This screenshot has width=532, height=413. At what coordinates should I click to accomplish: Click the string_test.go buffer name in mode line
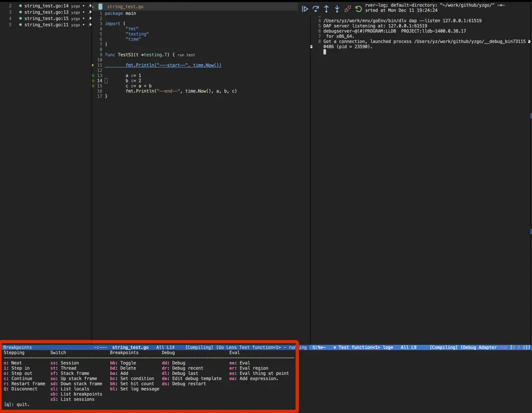(130, 347)
